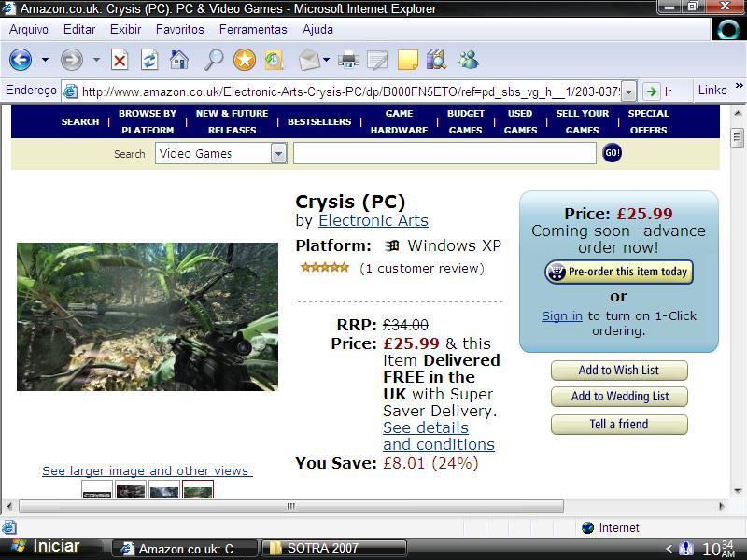Select the first Crysis logo thumbnail
This screenshot has height=560, width=747.
(x=97, y=489)
